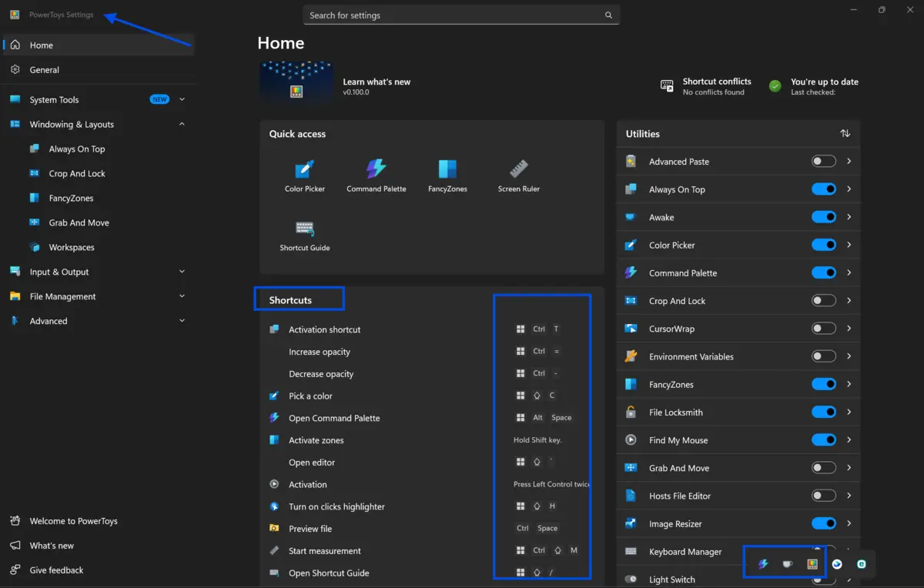Focus the Search for settings field
The image size is (924, 588).
click(460, 15)
